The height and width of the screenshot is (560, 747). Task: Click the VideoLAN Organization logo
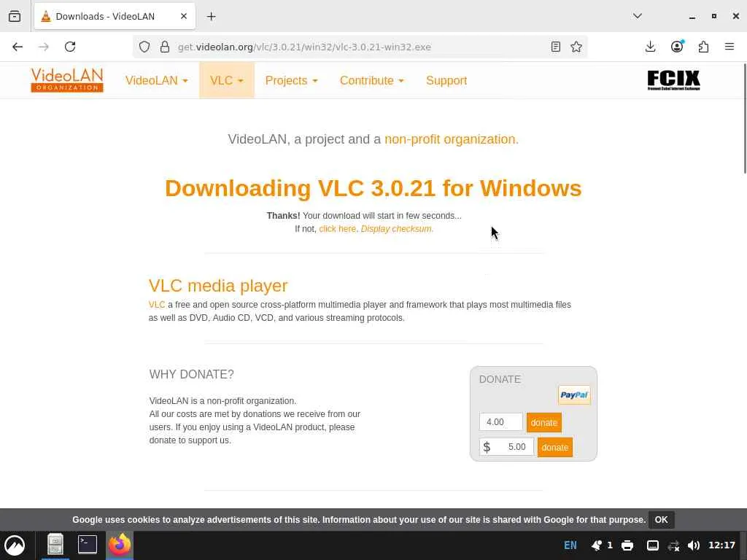pyautogui.click(x=67, y=80)
